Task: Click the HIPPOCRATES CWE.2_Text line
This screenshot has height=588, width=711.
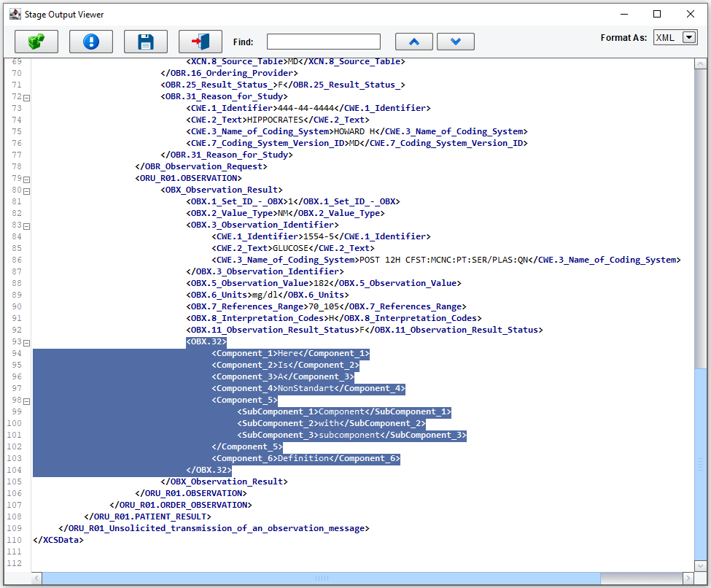Action: tap(278, 120)
